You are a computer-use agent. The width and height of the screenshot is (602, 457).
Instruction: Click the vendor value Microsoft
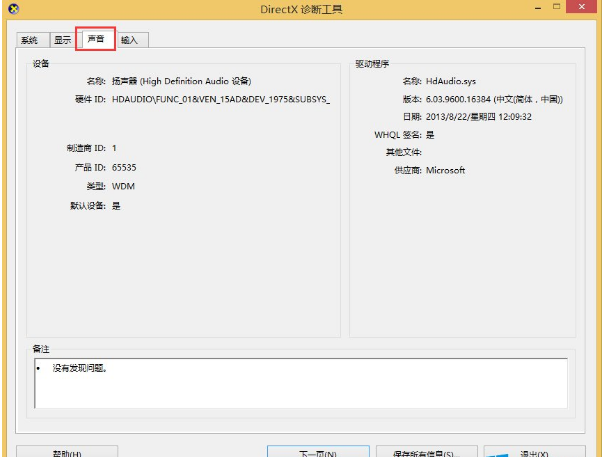pyautogui.click(x=445, y=170)
